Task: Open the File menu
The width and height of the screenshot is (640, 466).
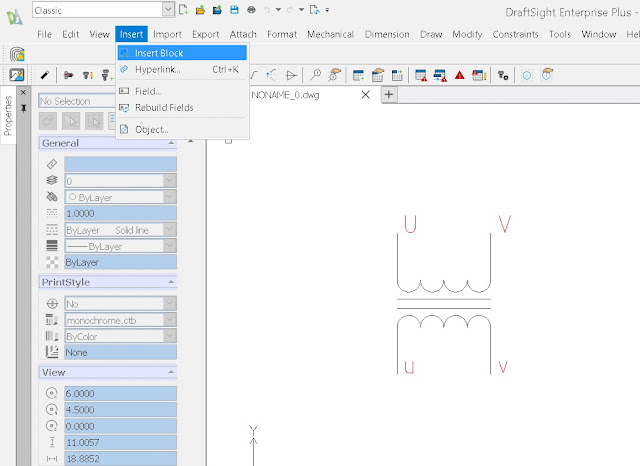Action: coord(44,34)
